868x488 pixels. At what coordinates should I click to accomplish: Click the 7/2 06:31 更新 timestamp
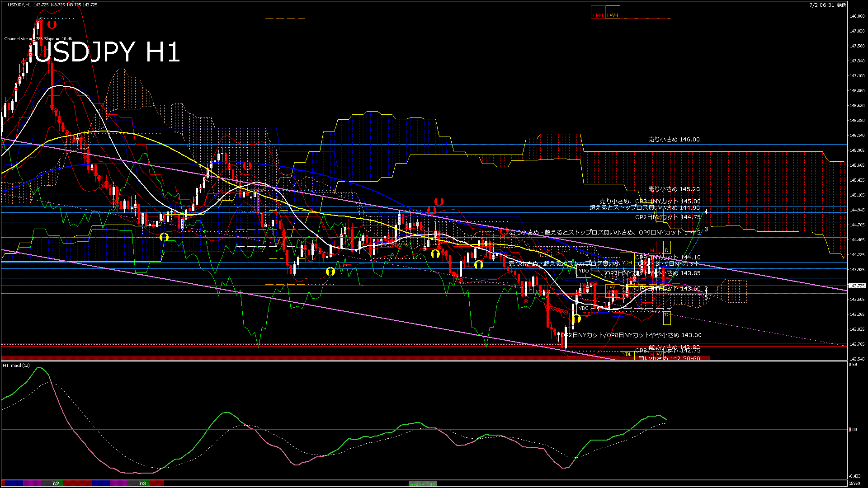click(x=827, y=5)
